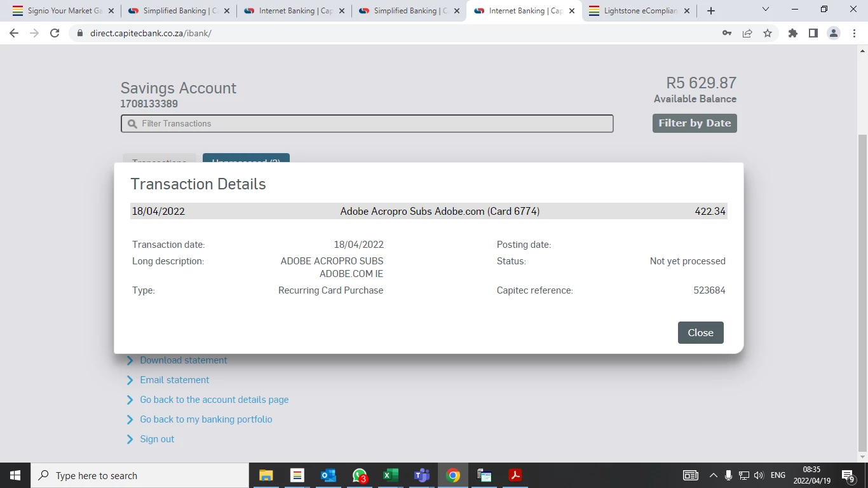Open the saved passwords key icon
Screen dimensions: 868x488
(x=727, y=33)
